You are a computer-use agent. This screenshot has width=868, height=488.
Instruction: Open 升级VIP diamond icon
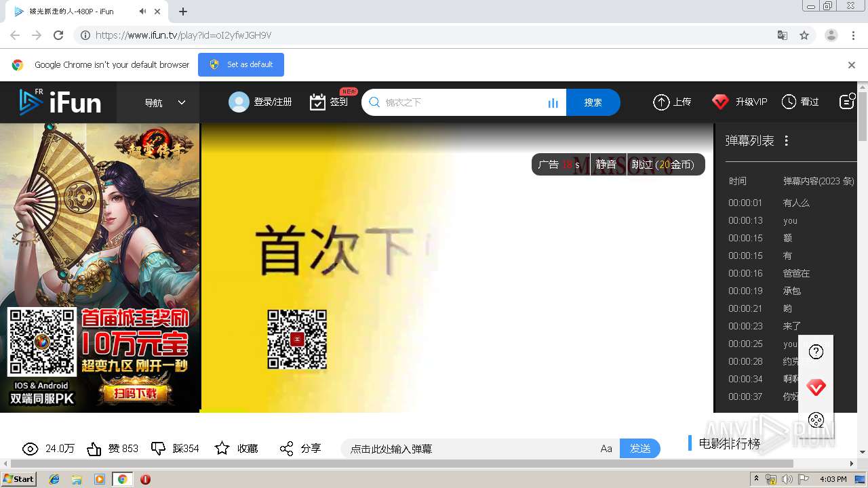pos(720,102)
